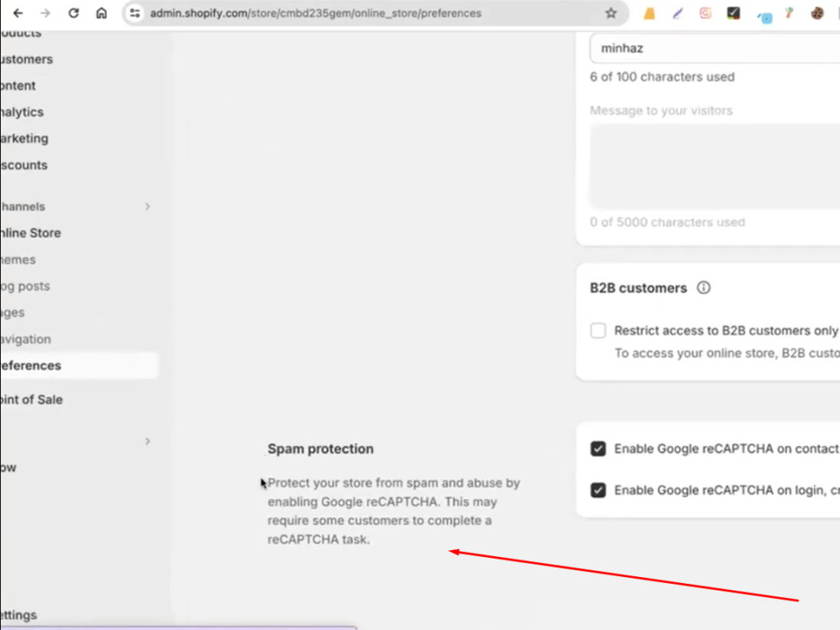Open the green sprout extension icon
Screen dimensions: 840x630
789,13
